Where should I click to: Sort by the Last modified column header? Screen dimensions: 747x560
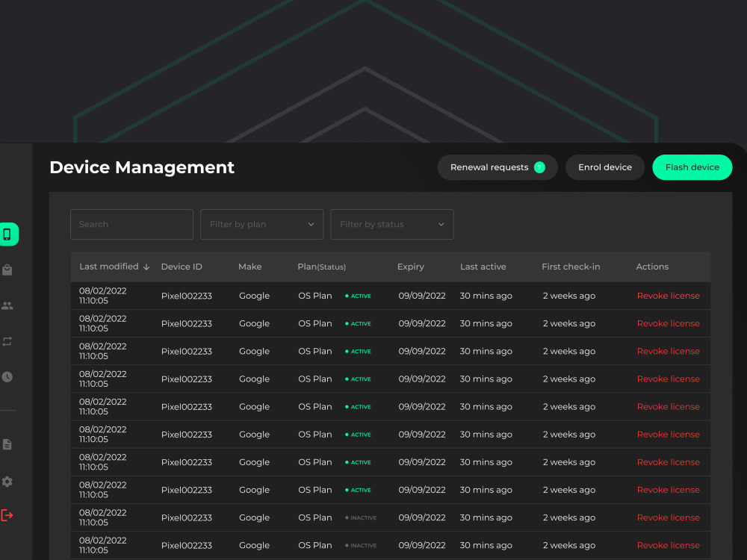click(114, 267)
